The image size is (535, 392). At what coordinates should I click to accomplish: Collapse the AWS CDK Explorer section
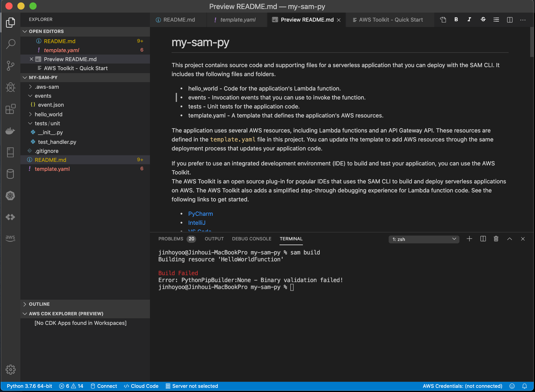point(85,314)
